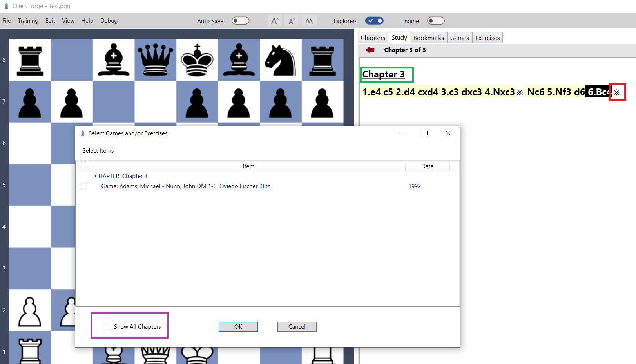Open the Debug menu
636x364 pixels.
[x=109, y=20]
